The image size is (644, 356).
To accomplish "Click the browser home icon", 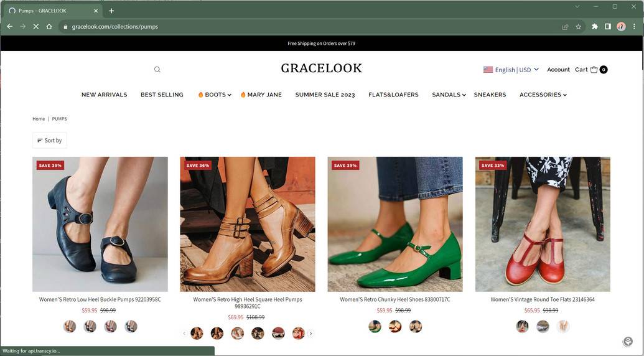I will tap(49, 26).
